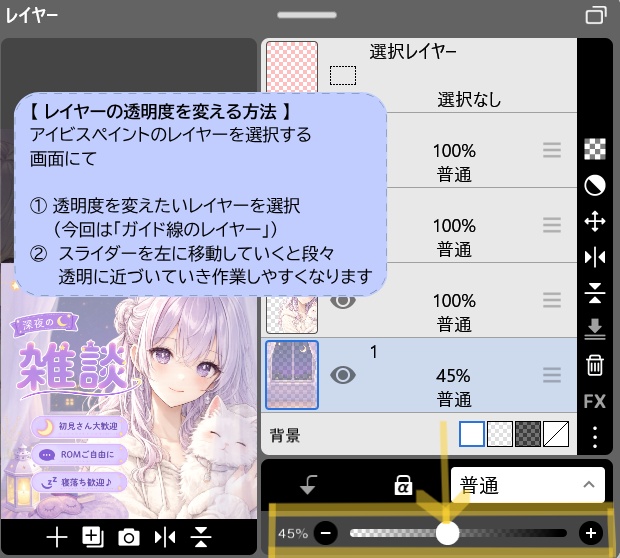
Task: Click the invert color half-circle icon
Action: [595, 185]
